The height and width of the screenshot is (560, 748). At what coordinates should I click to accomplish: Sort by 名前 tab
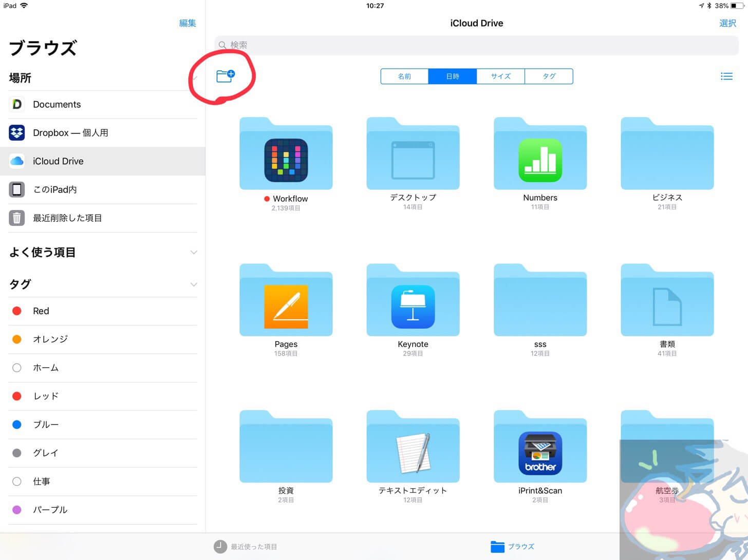[404, 76]
